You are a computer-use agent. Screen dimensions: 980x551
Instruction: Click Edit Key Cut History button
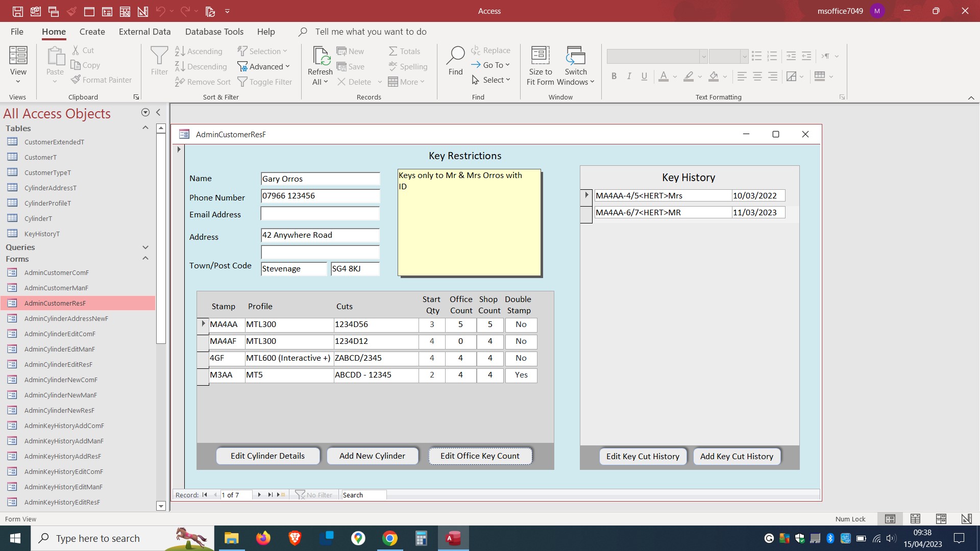(x=643, y=457)
